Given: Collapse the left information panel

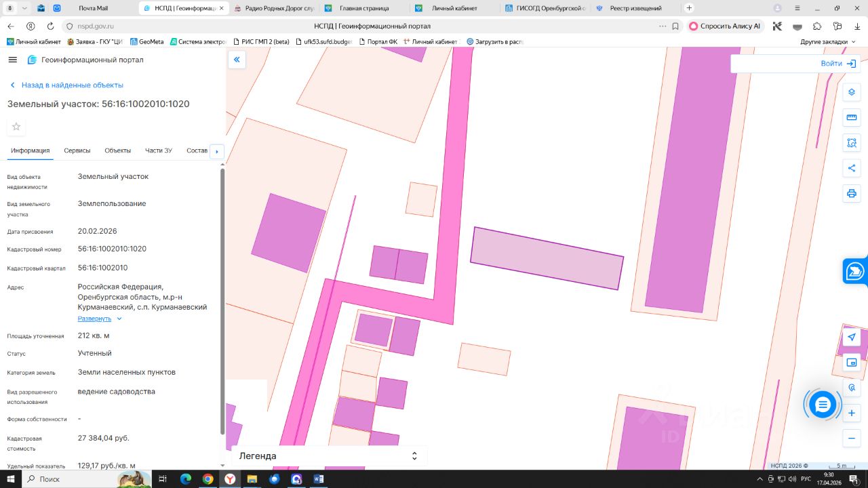Looking at the screenshot, I should (237, 60).
